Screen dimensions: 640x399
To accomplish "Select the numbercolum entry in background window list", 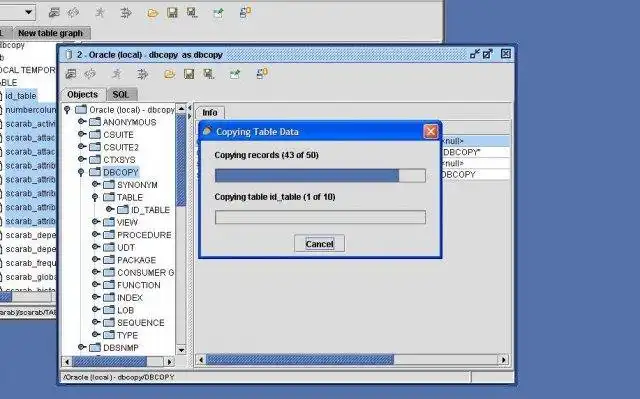I will pos(30,110).
